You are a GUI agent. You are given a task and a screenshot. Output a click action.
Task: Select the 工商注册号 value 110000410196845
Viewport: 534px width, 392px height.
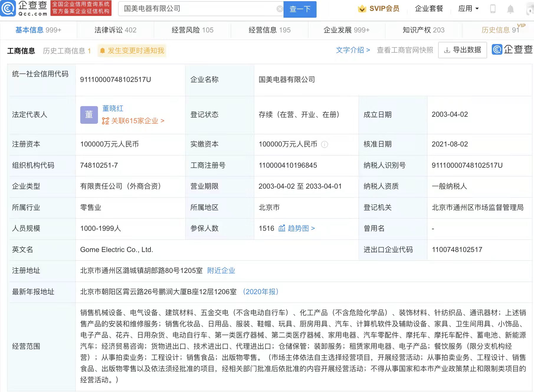click(288, 165)
